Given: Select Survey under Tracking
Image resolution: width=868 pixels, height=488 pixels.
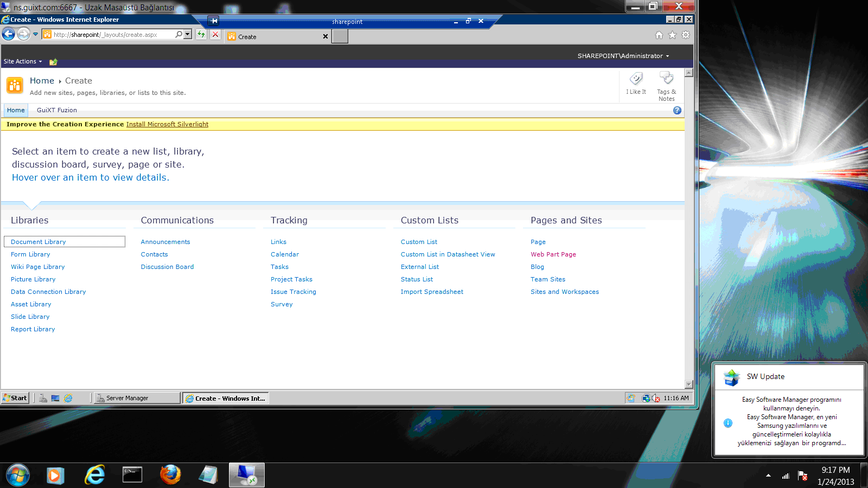Looking at the screenshot, I should click(282, 304).
